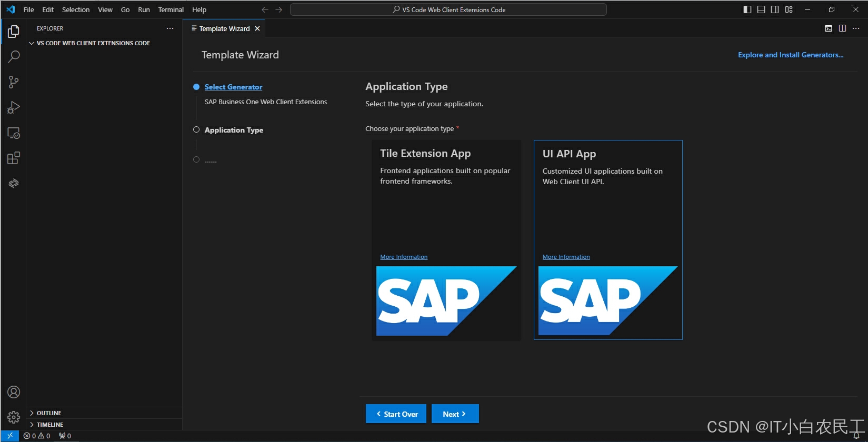Go back with the navigation arrow
Image resolution: width=868 pixels, height=442 pixels.
coord(265,9)
